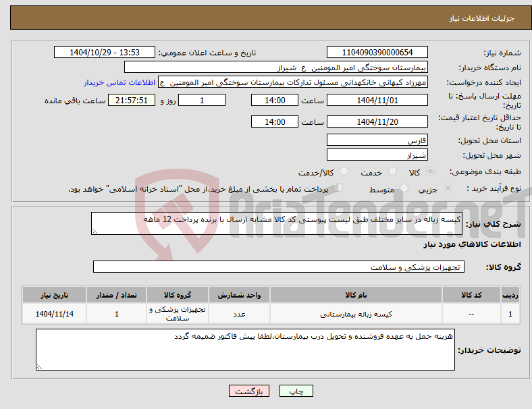Image resolution: width=532 pixels, height=409 pixels.
Task: Click the need date cell 1404/11/14
Action: (x=54, y=314)
